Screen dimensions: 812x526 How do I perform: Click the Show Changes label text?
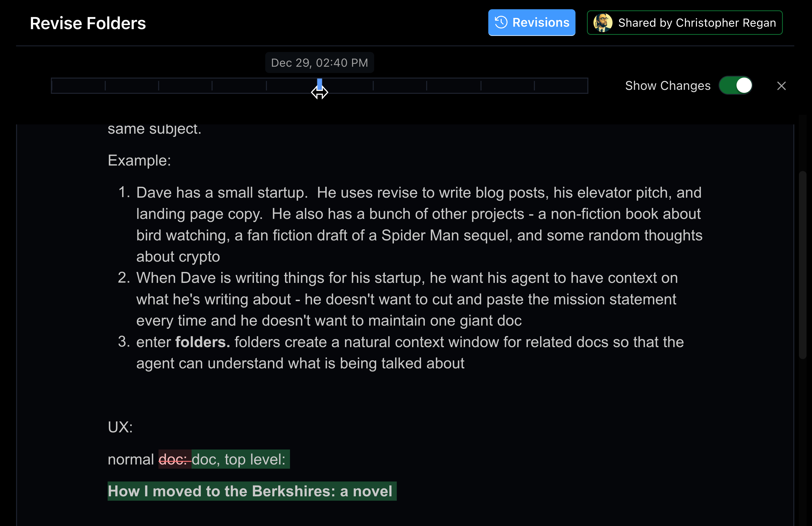tap(667, 85)
